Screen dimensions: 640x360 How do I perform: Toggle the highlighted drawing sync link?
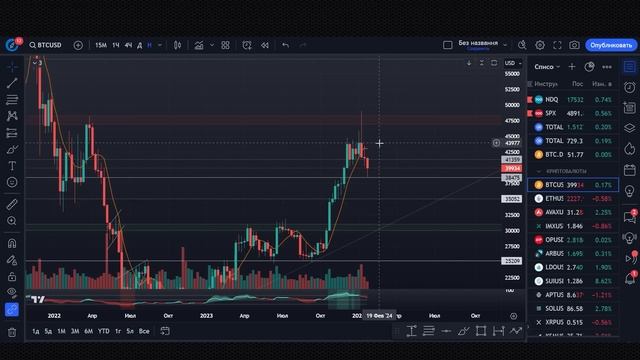(12, 310)
